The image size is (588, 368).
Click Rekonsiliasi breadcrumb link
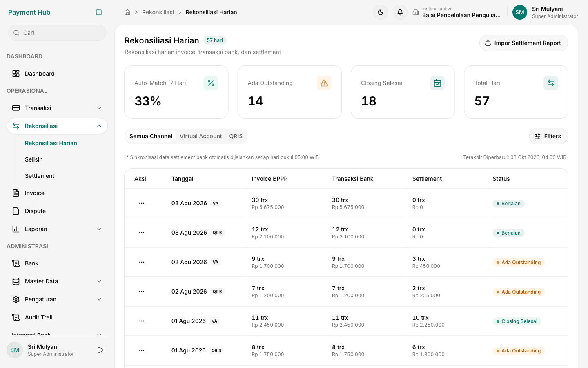158,12
